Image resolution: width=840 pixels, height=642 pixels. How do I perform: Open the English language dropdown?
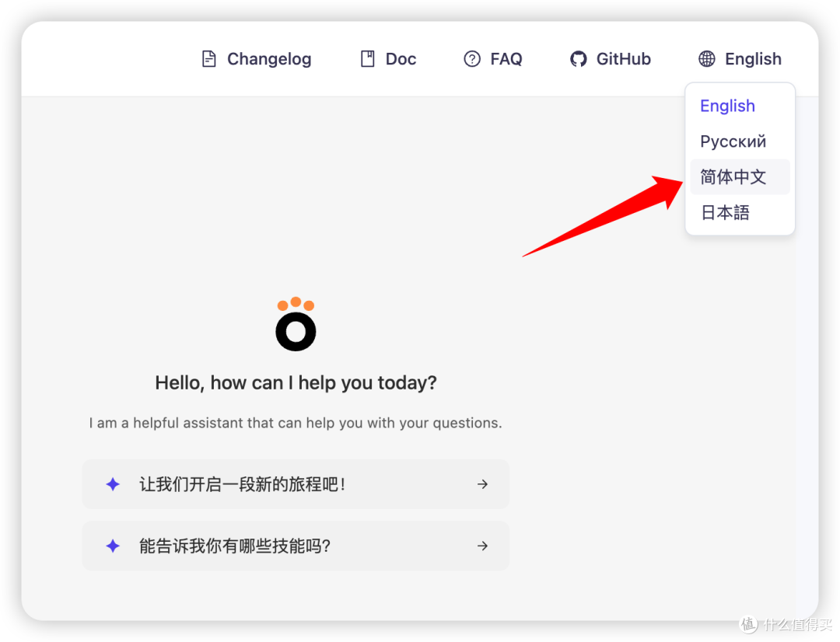(x=739, y=58)
